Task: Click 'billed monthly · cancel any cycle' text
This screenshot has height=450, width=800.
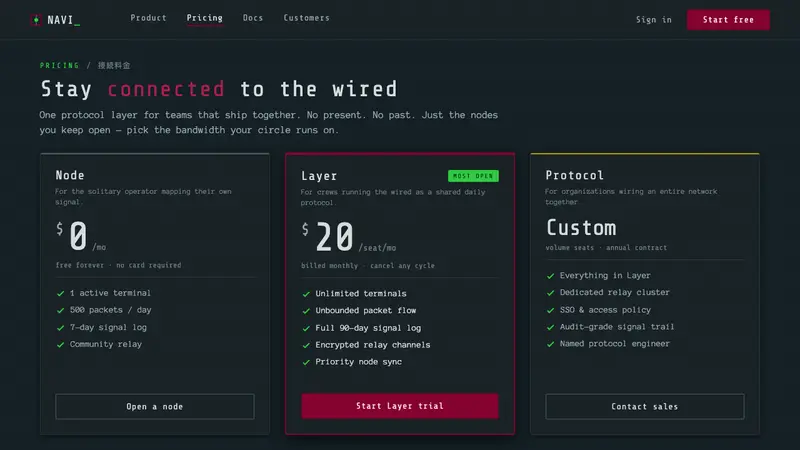Action: pos(368,266)
